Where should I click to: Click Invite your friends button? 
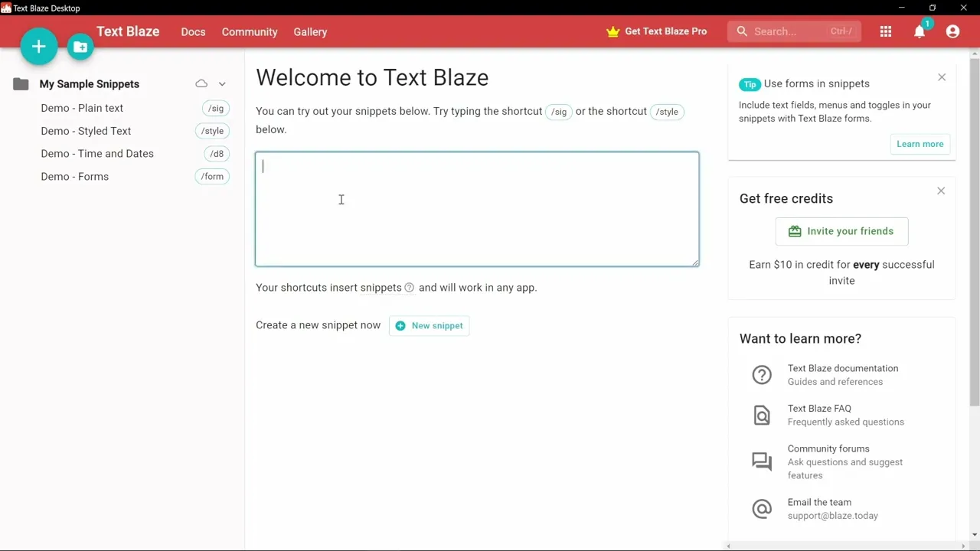coord(841,231)
